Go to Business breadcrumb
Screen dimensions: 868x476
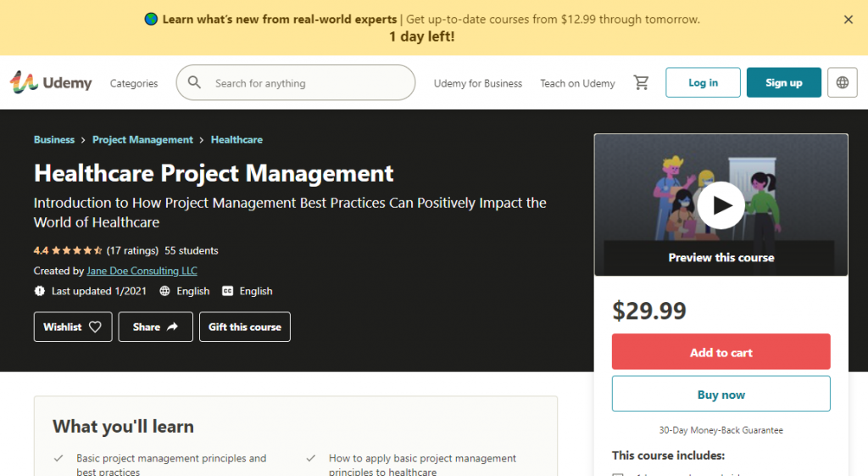[54, 140]
